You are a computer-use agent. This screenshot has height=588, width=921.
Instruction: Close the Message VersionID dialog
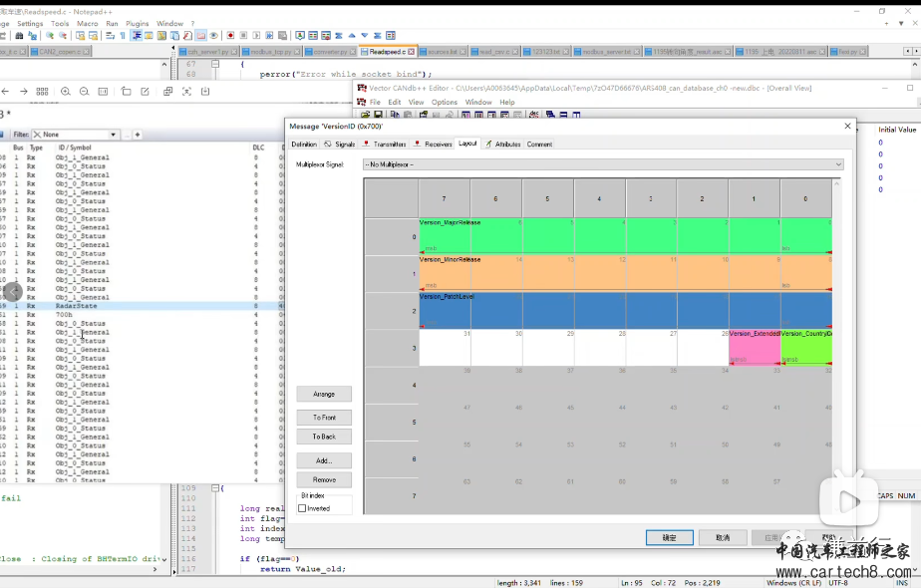847,127
